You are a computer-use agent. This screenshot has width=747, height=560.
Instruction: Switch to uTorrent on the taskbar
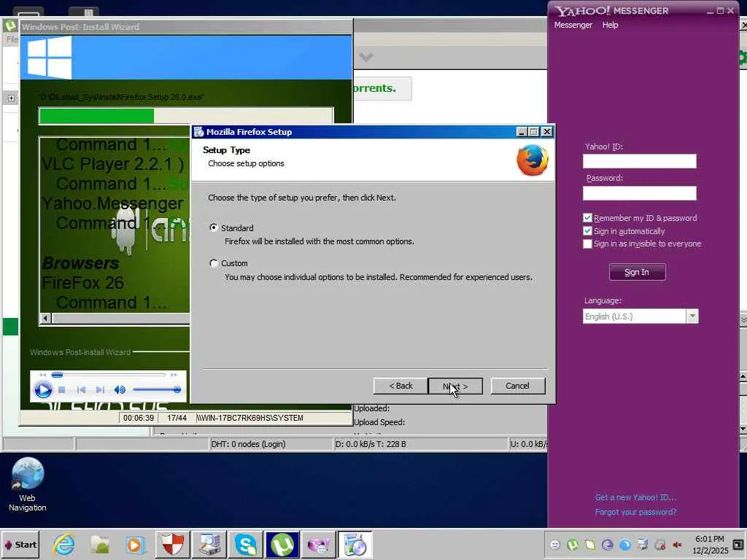tap(282, 545)
